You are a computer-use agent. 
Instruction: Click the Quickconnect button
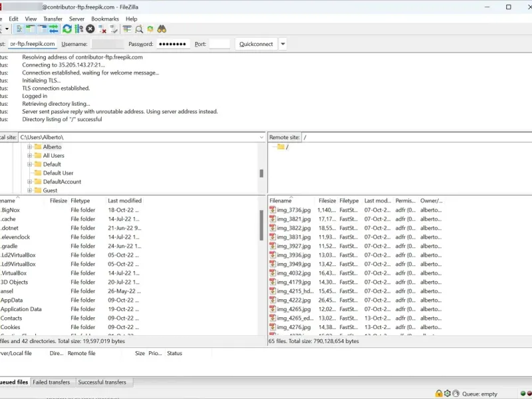256,44
